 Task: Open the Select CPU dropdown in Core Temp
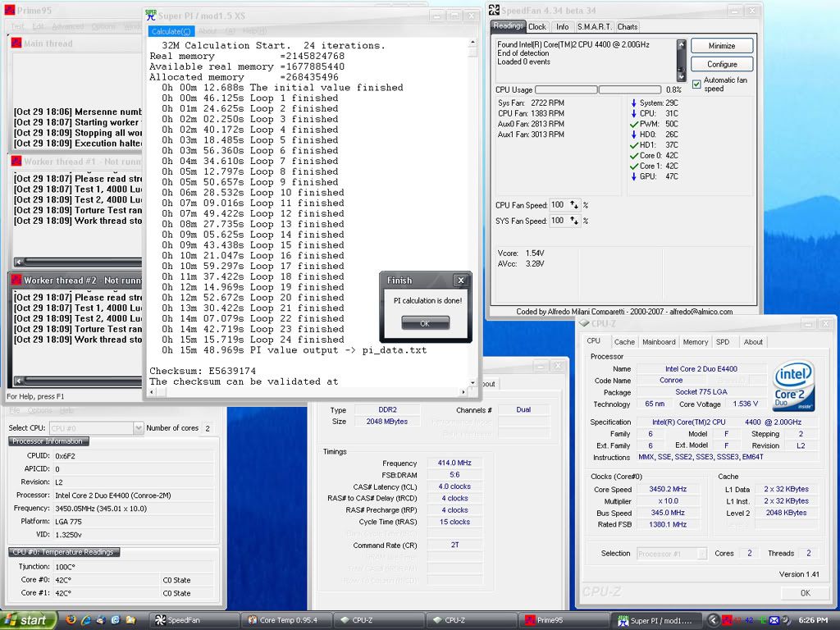138,428
